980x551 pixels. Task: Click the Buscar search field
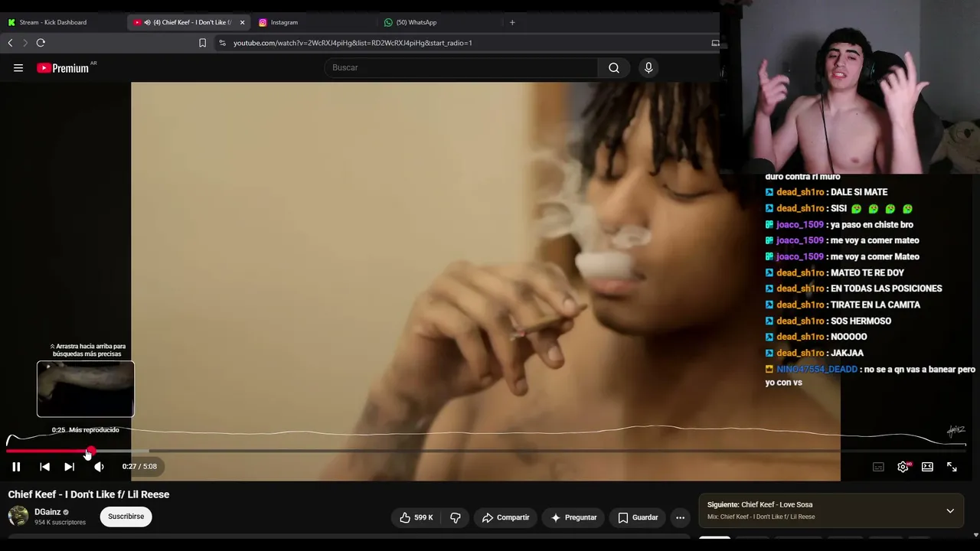point(461,68)
